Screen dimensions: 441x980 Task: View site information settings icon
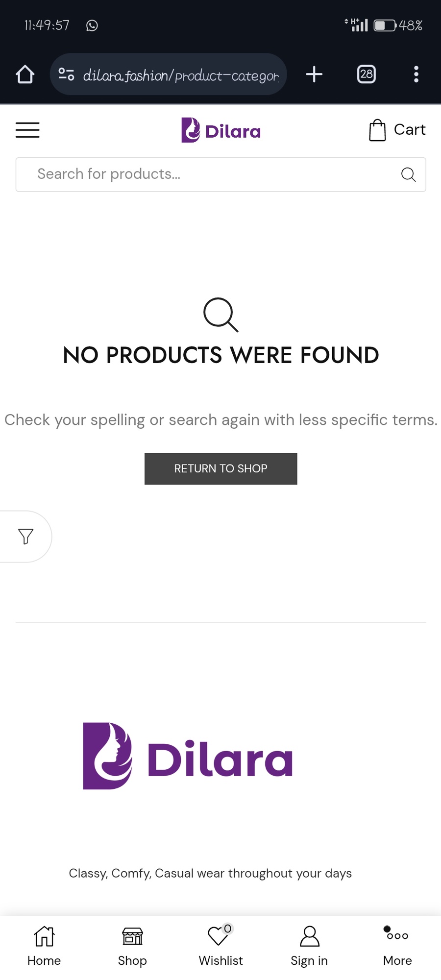[x=66, y=74]
